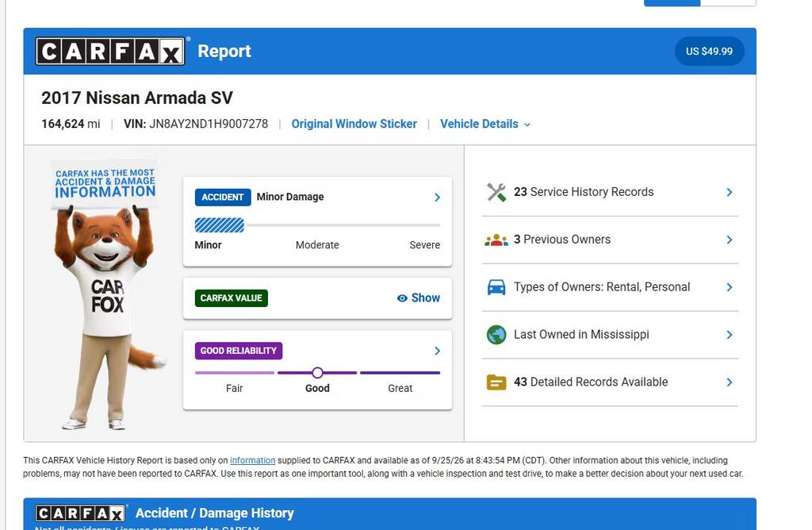Click the ACCIDENT badge label
This screenshot has width=812, height=530.
(x=223, y=198)
